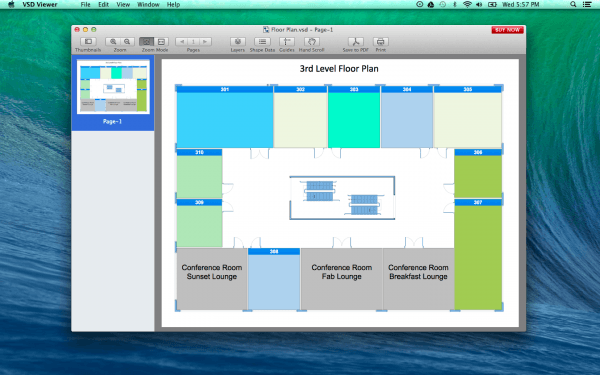
Task: Select room 305 header label
Action: 468,89
